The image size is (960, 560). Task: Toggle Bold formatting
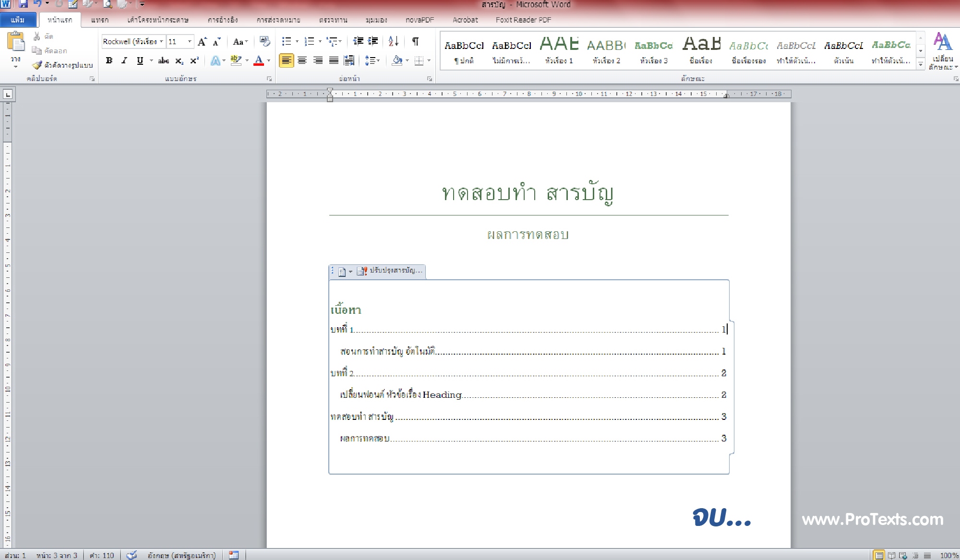click(109, 60)
